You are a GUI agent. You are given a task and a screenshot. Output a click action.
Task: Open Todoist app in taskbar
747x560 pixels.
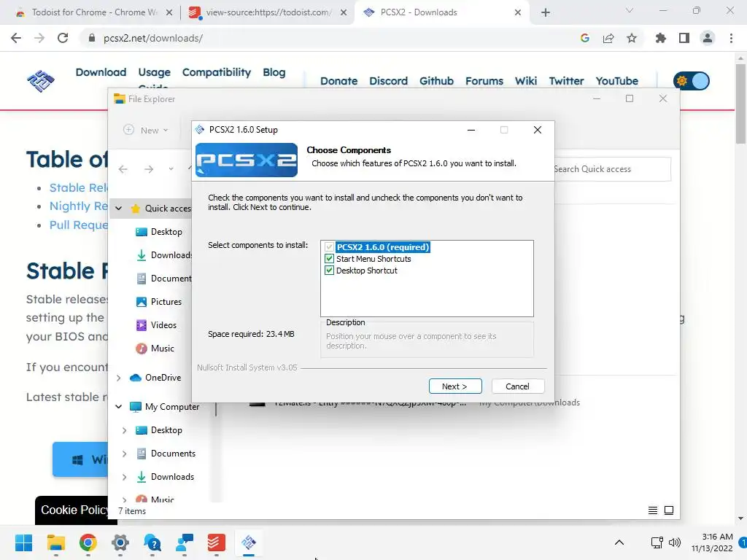pos(216,542)
